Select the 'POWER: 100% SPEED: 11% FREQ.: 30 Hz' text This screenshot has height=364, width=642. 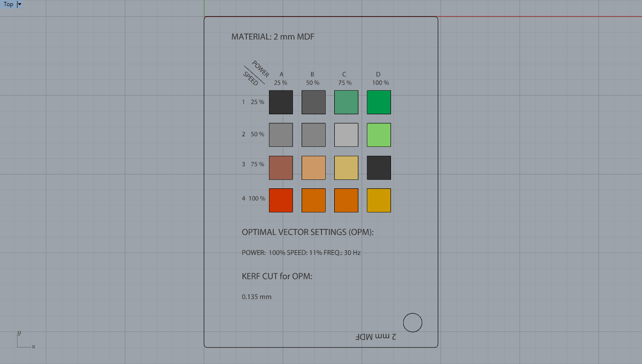coord(301,253)
